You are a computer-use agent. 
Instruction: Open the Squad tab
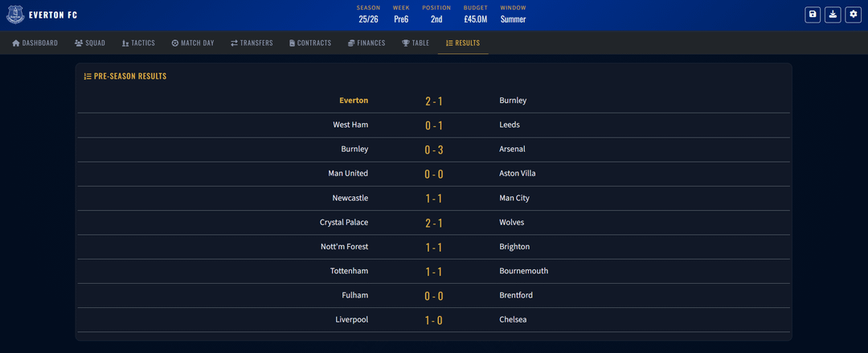coord(90,43)
